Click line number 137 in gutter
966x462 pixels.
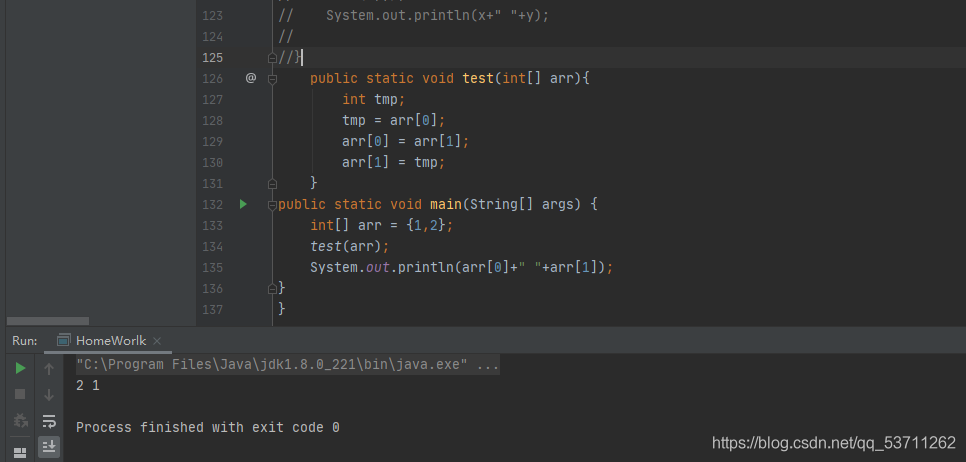(213, 309)
